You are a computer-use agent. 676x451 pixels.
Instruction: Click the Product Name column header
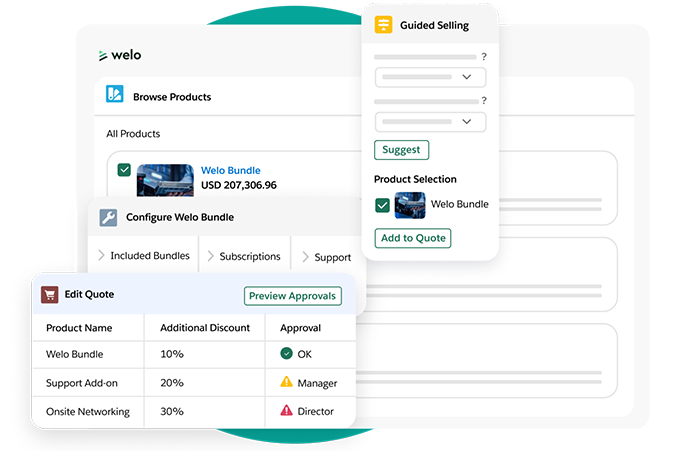(x=79, y=328)
